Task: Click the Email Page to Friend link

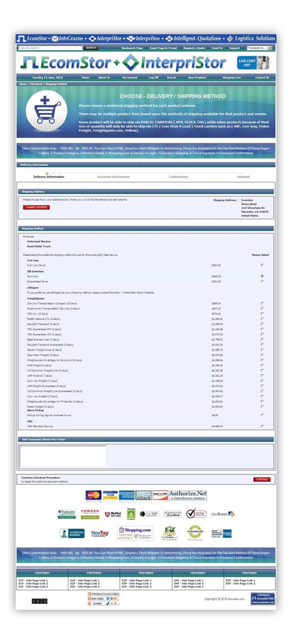Action: [163, 48]
